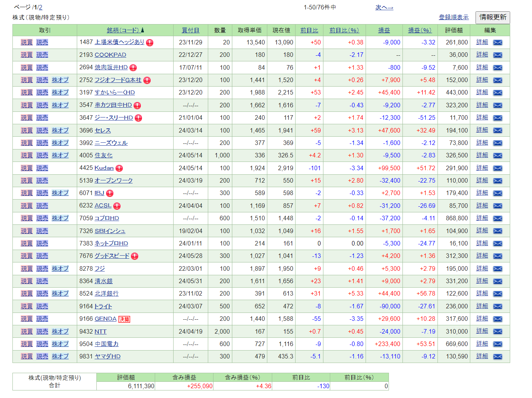This screenshot has width=532, height=398.
Task: Sort holdings by 損益(%) header
Action: (x=420, y=30)
